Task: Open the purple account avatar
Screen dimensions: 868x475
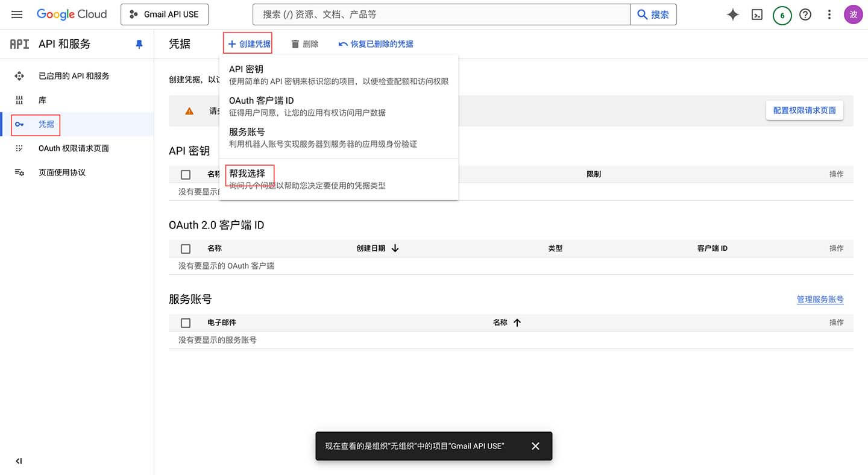Action: pos(853,15)
